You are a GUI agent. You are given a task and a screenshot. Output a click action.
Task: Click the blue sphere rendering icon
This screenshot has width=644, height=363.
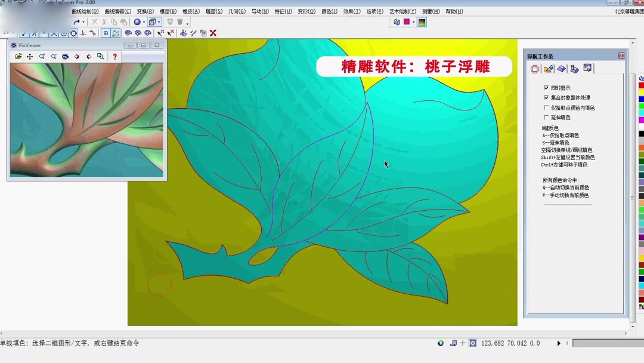pyautogui.click(x=138, y=22)
